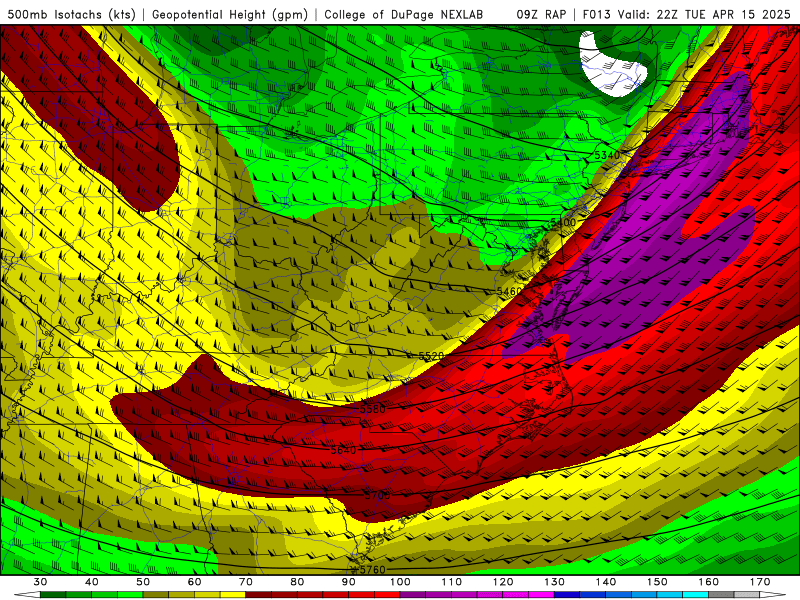The image size is (800, 600).
Task: Click the '150' value on the color scale
Action: tap(657, 582)
